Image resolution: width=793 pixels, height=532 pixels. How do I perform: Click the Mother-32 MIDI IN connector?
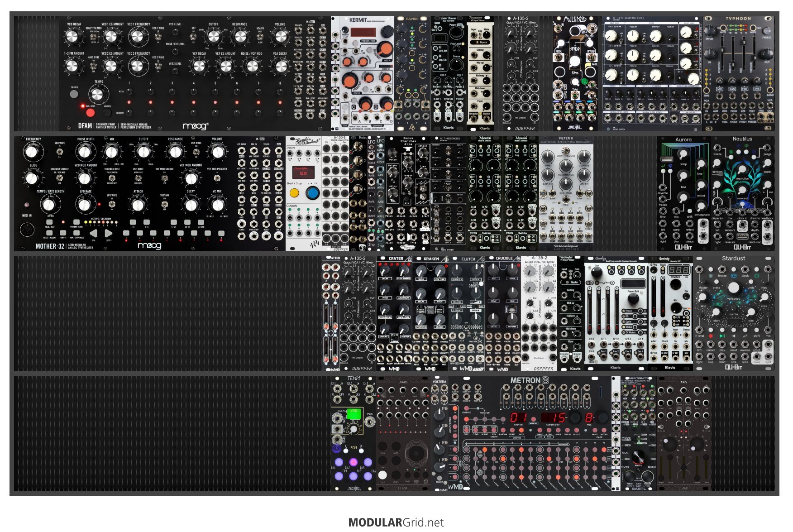coord(27,230)
